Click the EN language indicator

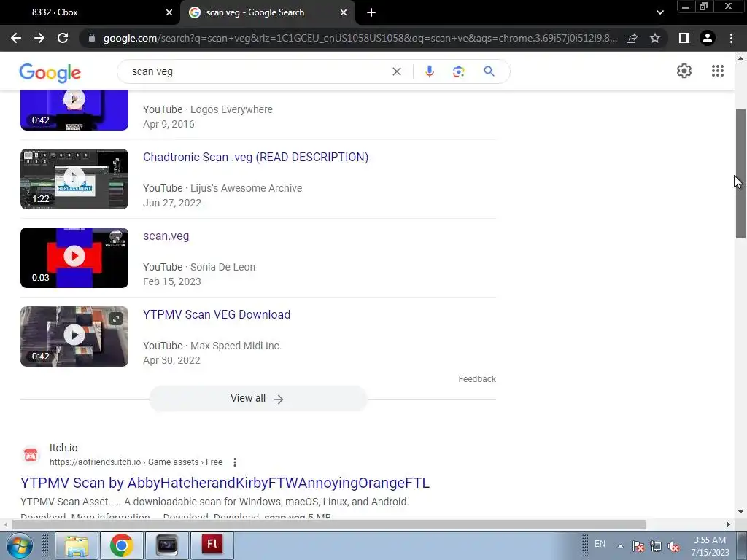(x=600, y=544)
